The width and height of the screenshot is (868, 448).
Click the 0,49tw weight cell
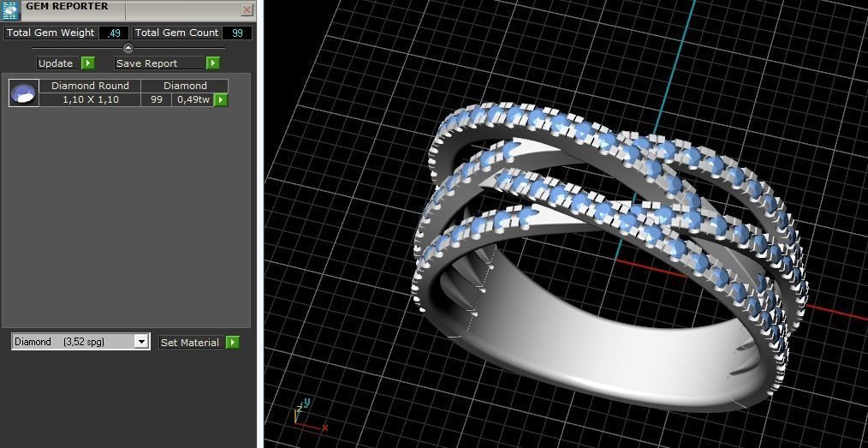193,99
